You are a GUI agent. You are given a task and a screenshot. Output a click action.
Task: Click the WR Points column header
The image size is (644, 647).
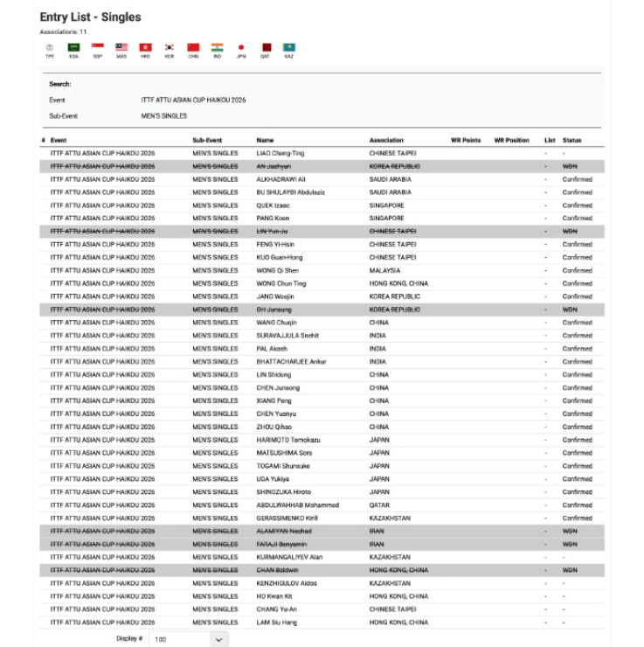(466, 140)
